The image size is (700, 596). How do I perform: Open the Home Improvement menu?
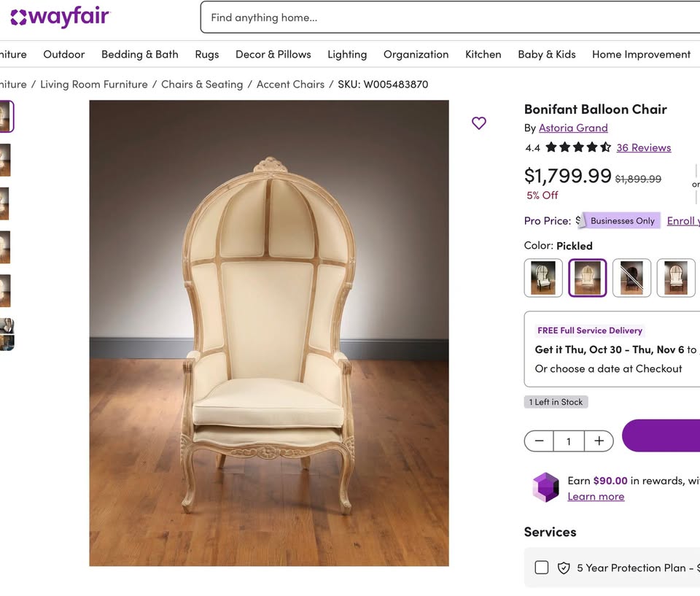641,54
